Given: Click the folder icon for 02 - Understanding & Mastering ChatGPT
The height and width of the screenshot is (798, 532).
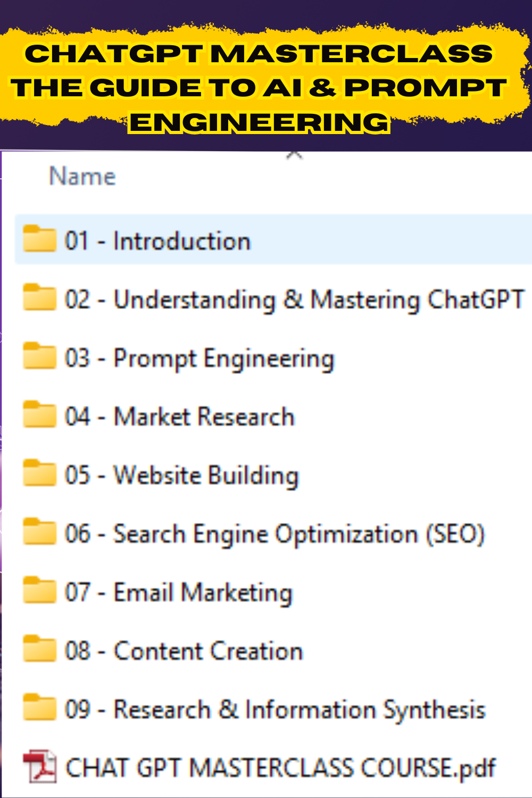Looking at the screenshot, I should (39, 296).
